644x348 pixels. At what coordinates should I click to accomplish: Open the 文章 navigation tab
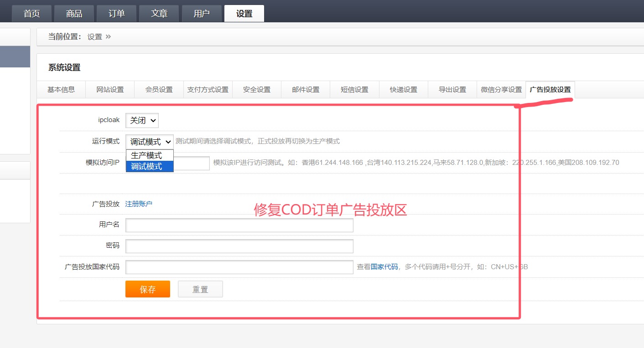tap(159, 14)
